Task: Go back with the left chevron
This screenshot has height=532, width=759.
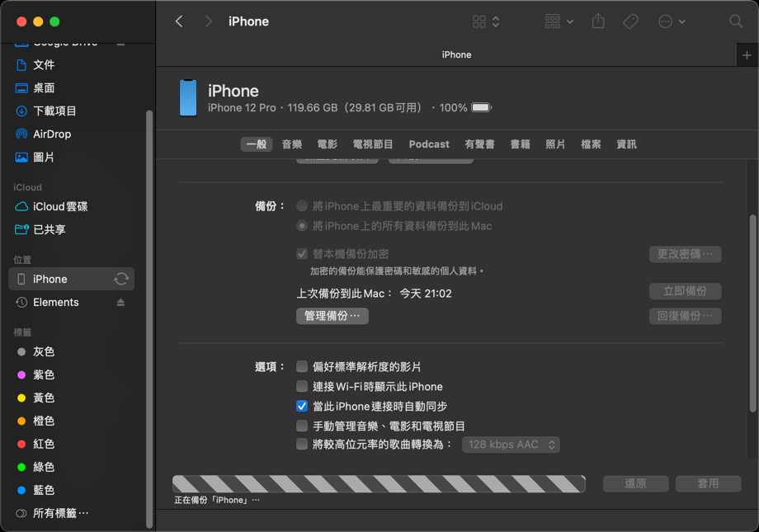Action: (x=179, y=21)
